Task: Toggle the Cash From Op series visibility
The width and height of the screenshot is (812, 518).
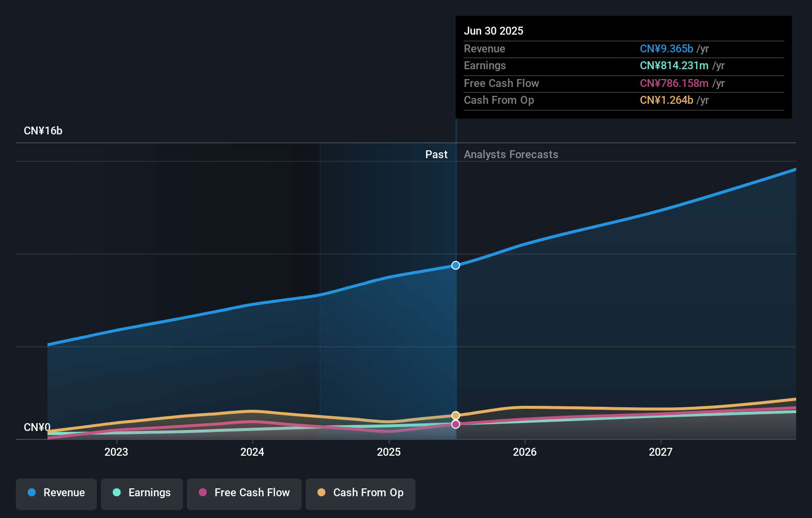Action: coord(361,494)
